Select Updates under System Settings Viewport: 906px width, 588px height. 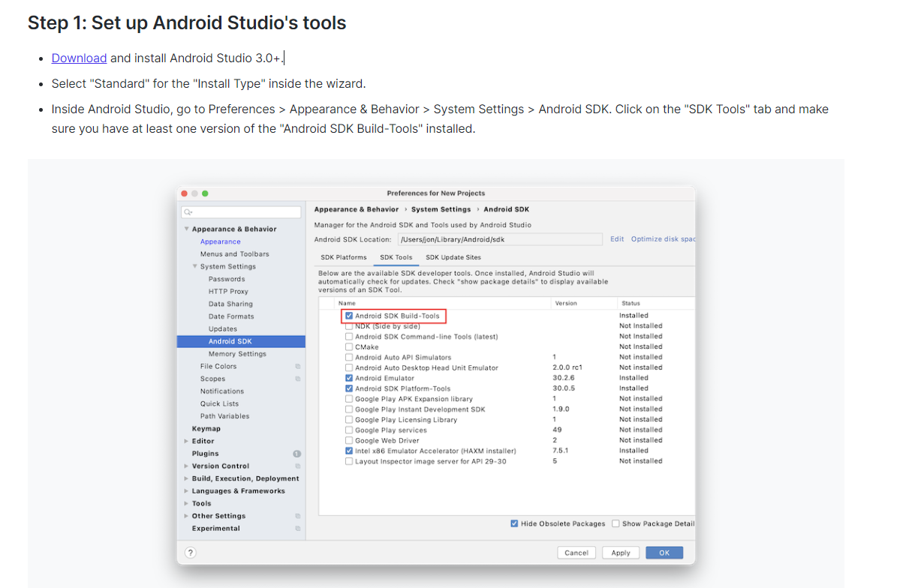223,329
